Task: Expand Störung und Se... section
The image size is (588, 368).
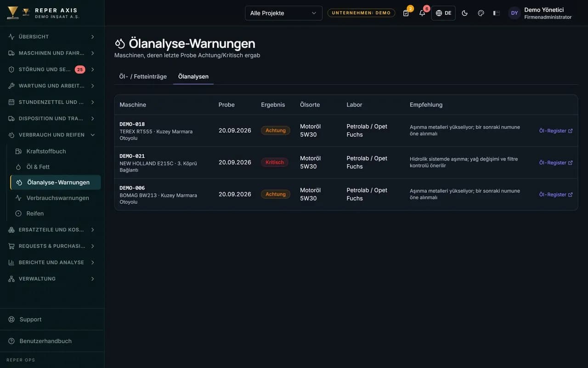Action: (x=52, y=69)
